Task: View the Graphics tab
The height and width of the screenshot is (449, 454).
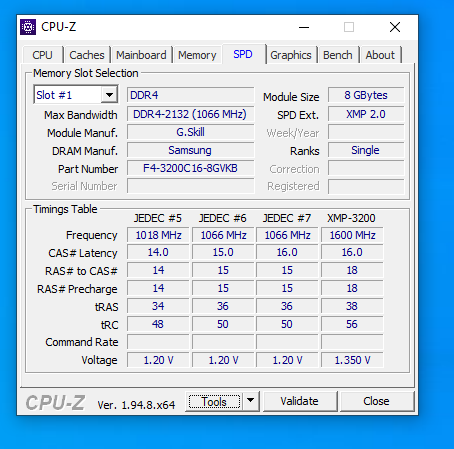Action: pyautogui.click(x=291, y=55)
